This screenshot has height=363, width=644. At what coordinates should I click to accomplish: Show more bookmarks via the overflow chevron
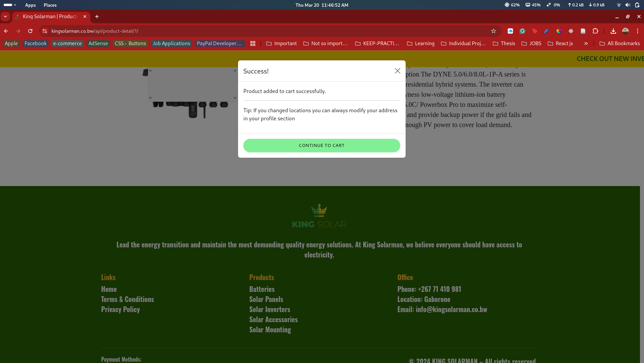click(586, 43)
